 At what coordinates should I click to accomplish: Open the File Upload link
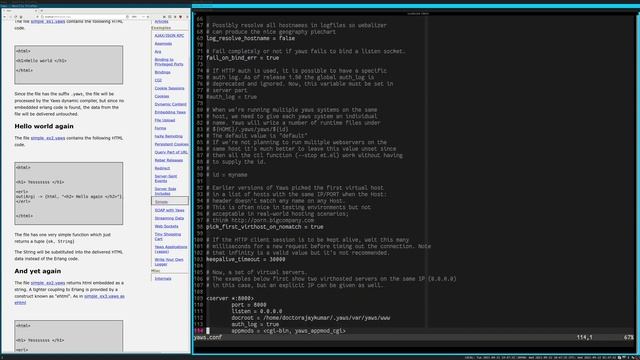(165, 120)
